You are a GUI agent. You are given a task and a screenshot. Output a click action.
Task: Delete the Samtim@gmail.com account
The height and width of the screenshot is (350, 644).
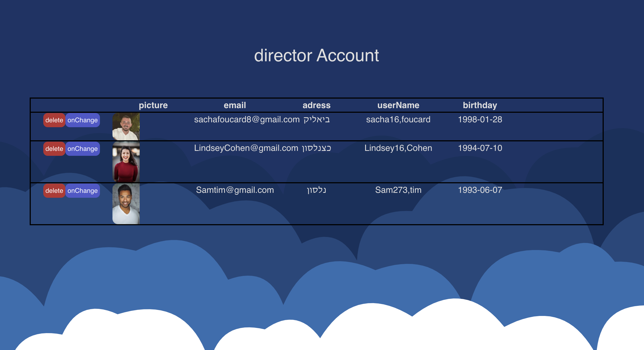click(54, 191)
